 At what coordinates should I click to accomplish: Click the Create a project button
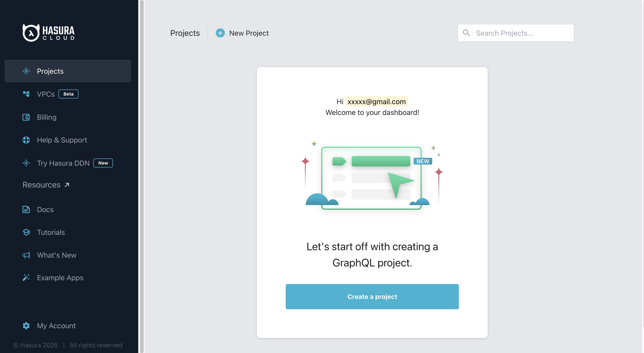pos(372,296)
